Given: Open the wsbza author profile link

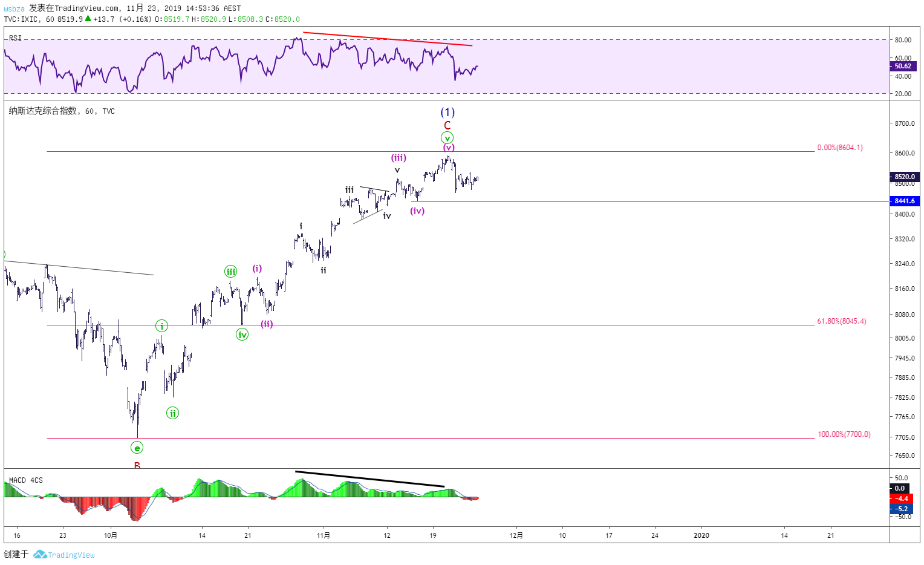Looking at the screenshot, I should click(15, 8).
